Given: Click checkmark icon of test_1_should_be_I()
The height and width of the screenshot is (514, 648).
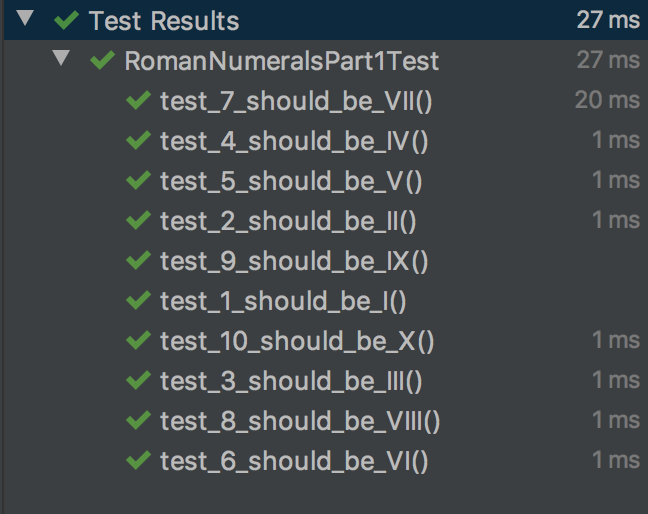Looking at the screenshot, I should [x=138, y=301].
